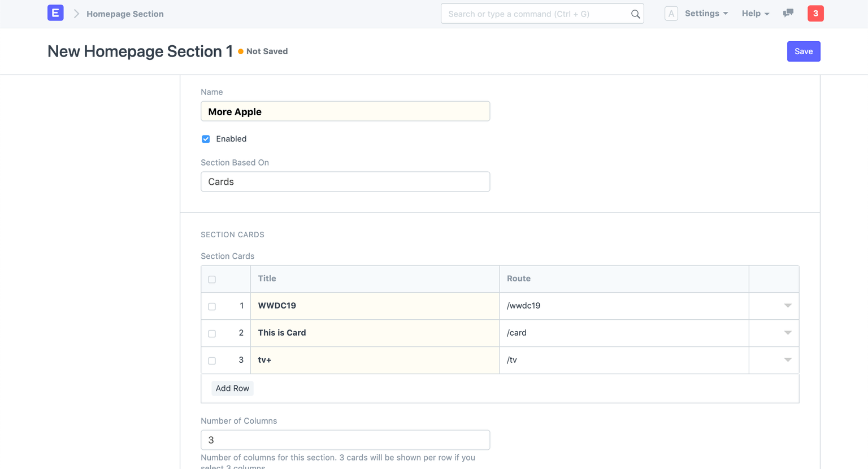Click the search icon inside the command bar
Image resolution: width=868 pixels, height=469 pixels.
tap(635, 14)
